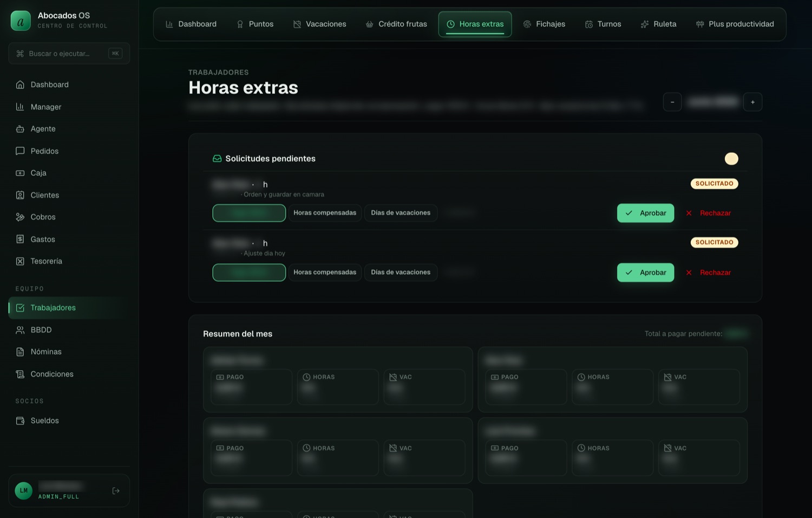
Task: Click the chat icon next to Pedidos
Action: 20,151
